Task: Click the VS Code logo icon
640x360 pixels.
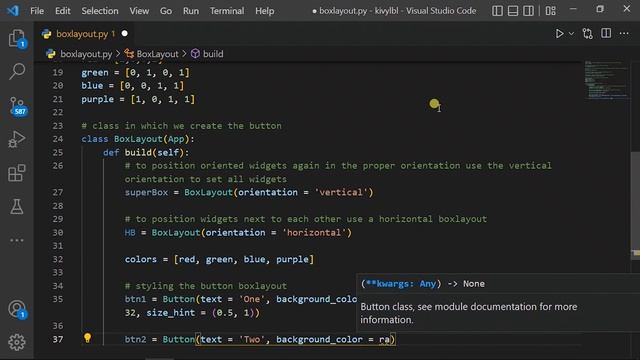Action: tap(13, 10)
